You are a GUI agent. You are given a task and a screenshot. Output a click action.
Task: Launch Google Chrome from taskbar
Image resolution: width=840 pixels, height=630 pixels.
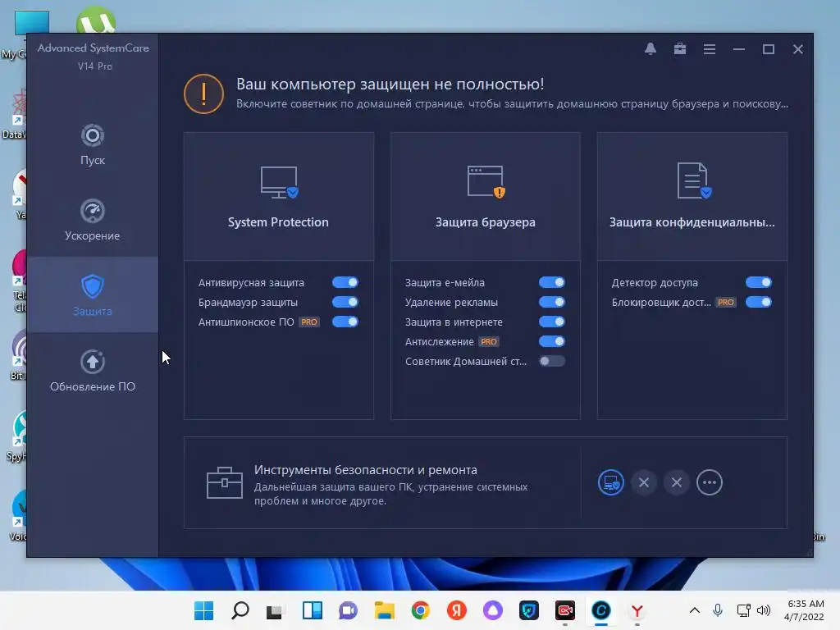421,610
